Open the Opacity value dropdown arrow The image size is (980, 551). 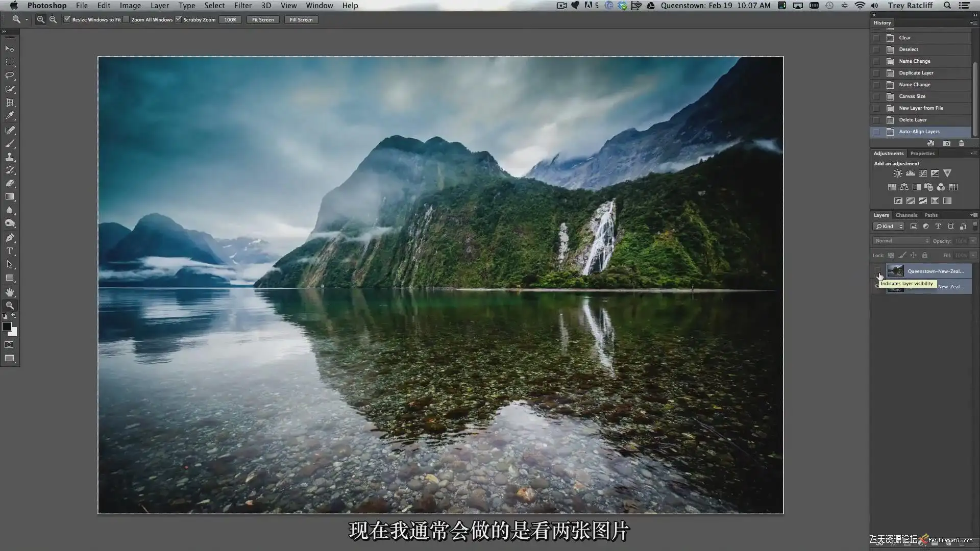pos(973,241)
